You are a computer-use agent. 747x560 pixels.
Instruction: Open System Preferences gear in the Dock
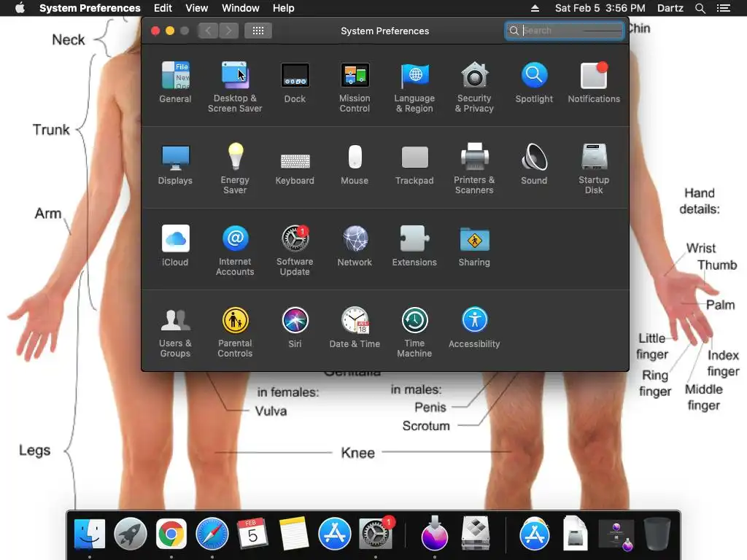tap(376, 534)
